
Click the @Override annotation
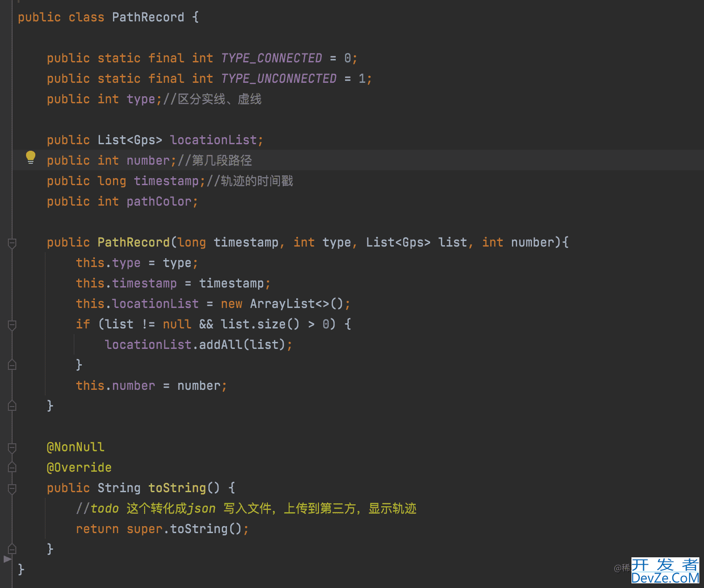(79, 468)
